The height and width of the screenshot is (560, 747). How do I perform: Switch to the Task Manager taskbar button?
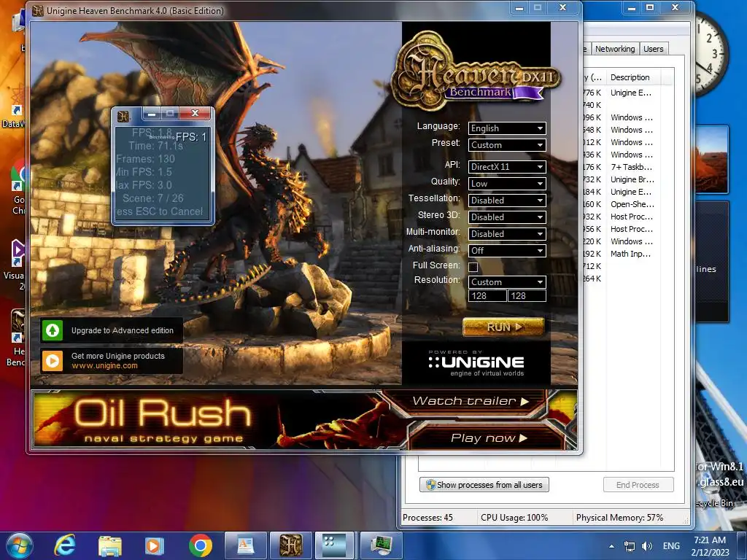[x=382, y=545]
